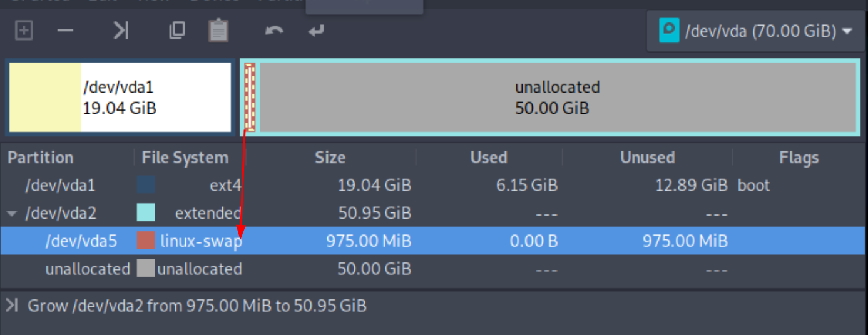Collapse the /dev/vda2 extended partition tree
The image size is (868, 335).
click(11, 214)
